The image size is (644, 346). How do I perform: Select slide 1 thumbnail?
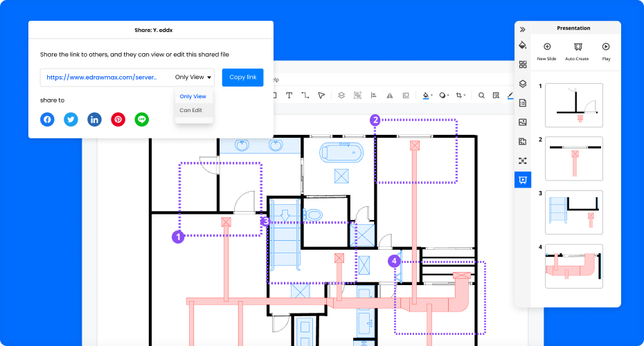574,105
